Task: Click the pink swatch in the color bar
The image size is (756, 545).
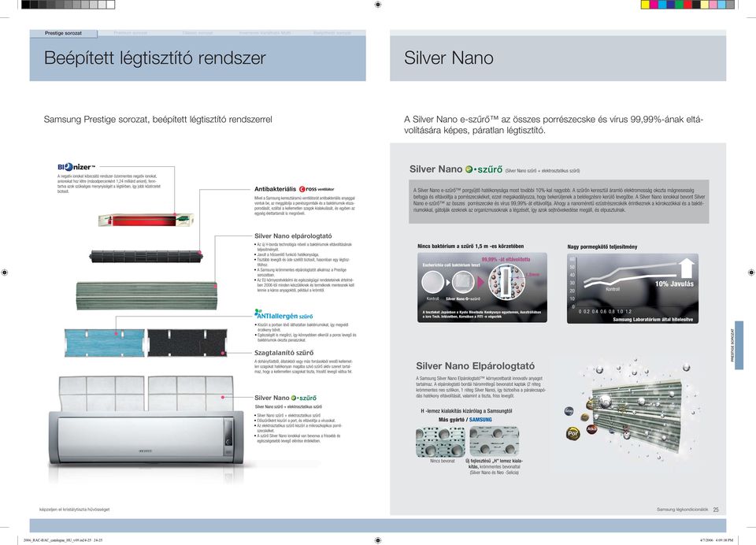Action: click(713, 5)
